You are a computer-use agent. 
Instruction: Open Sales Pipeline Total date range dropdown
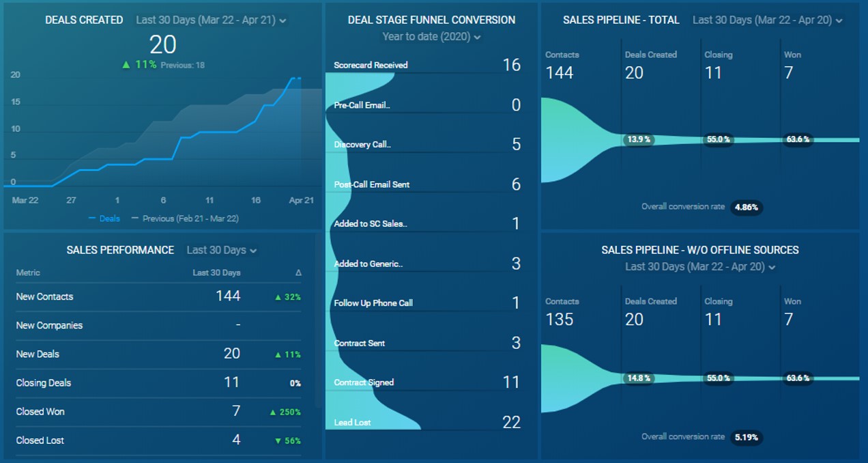(x=768, y=20)
